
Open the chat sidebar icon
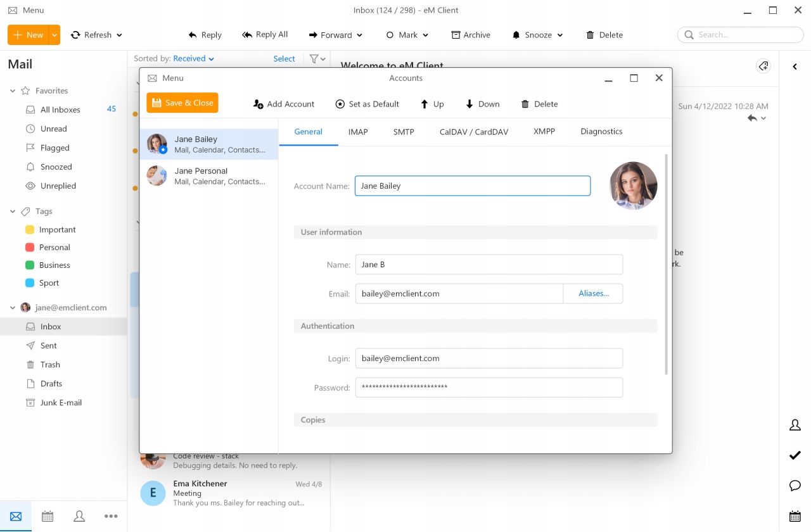tap(795, 486)
